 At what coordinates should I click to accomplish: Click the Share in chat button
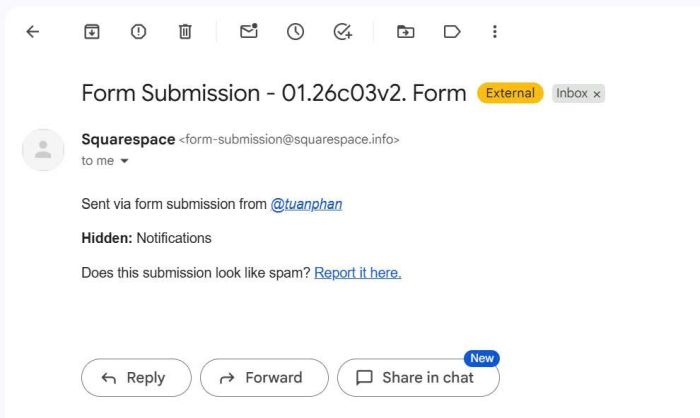tap(417, 378)
